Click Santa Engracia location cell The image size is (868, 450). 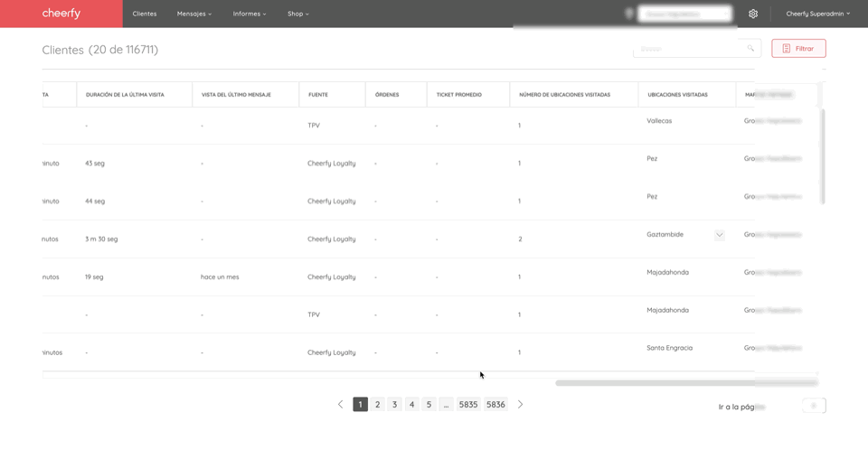click(669, 348)
